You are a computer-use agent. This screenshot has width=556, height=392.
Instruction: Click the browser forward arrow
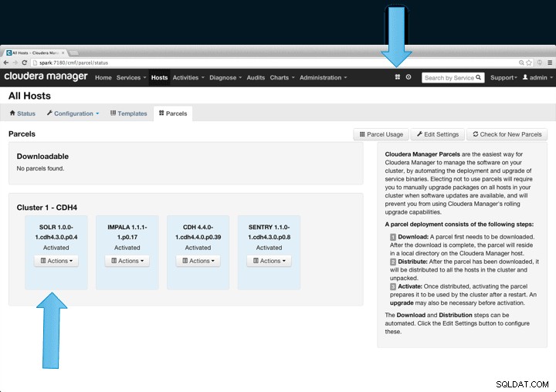click(x=15, y=63)
